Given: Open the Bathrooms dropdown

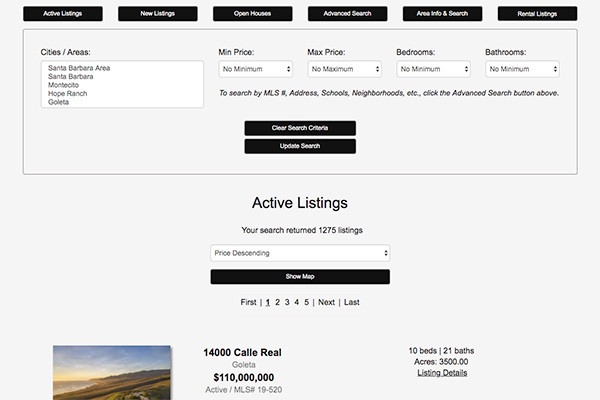Looking at the screenshot, I should tap(522, 69).
